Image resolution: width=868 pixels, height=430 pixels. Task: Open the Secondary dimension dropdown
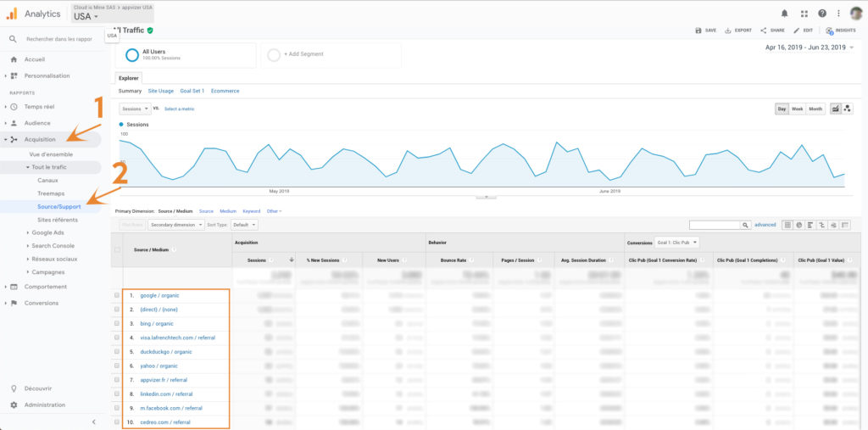(x=176, y=225)
